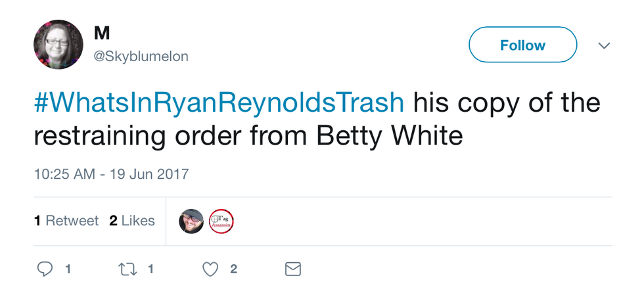644x301 pixels.
Task: Open the Tag Assassin liker avatar
Action: point(221,221)
